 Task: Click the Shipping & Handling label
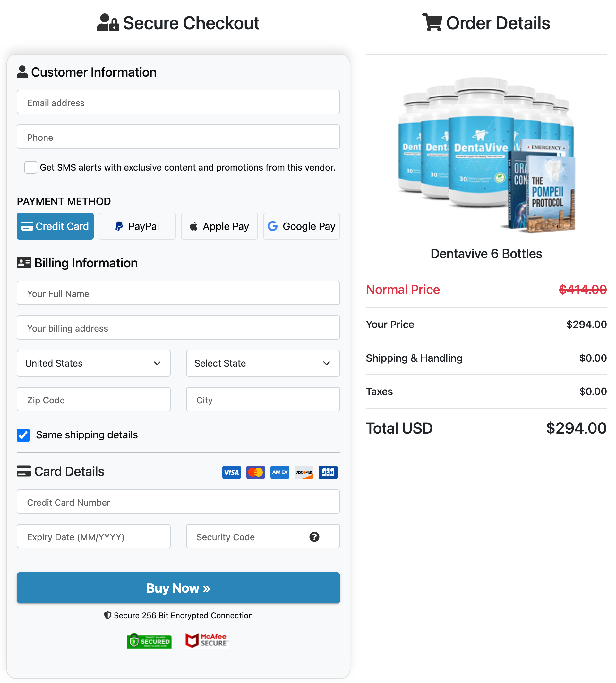[x=414, y=358]
